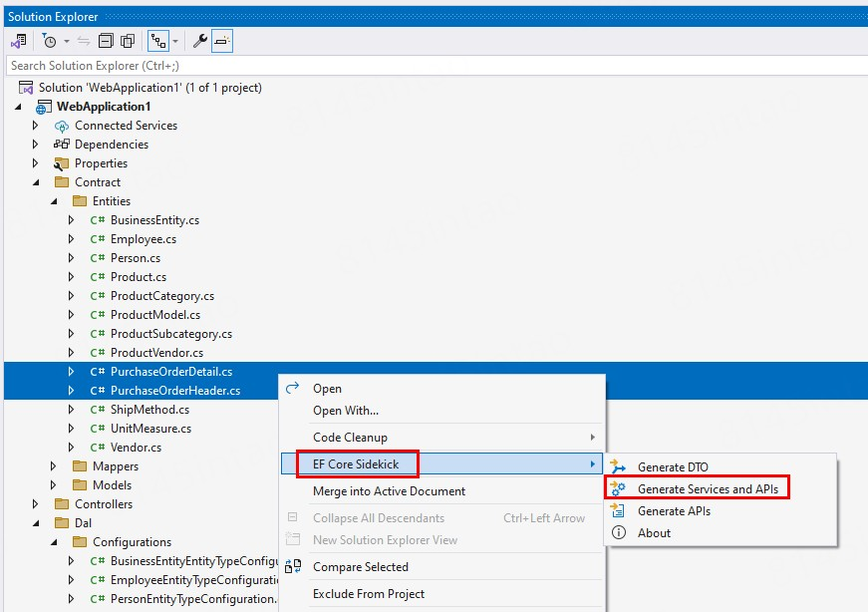Collapse the Entities folder node
The width and height of the screenshot is (868, 612).
point(54,201)
